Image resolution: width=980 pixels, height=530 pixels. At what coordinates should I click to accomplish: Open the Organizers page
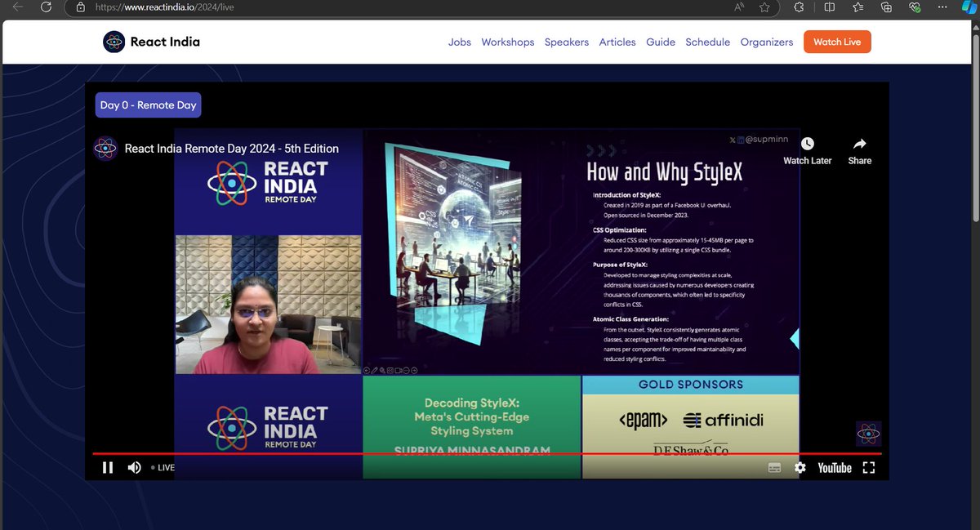point(767,42)
